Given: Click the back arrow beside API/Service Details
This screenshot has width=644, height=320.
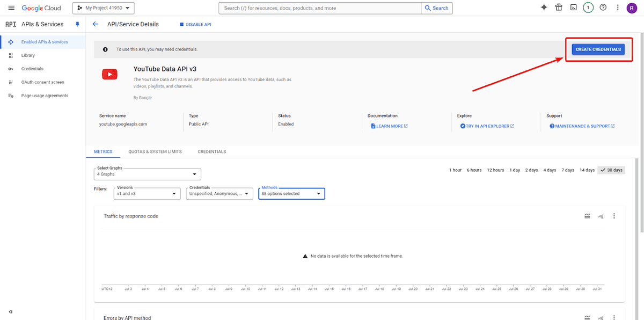Looking at the screenshot, I should (x=96, y=24).
